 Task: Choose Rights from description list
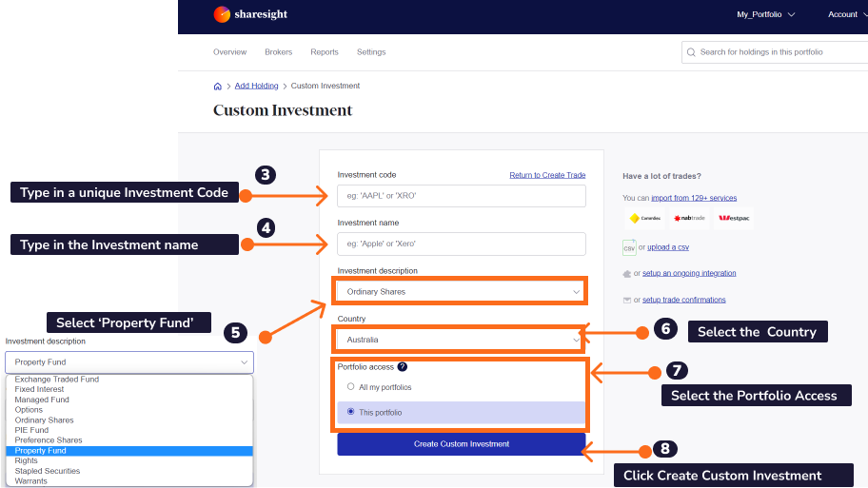[x=129, y=460]
